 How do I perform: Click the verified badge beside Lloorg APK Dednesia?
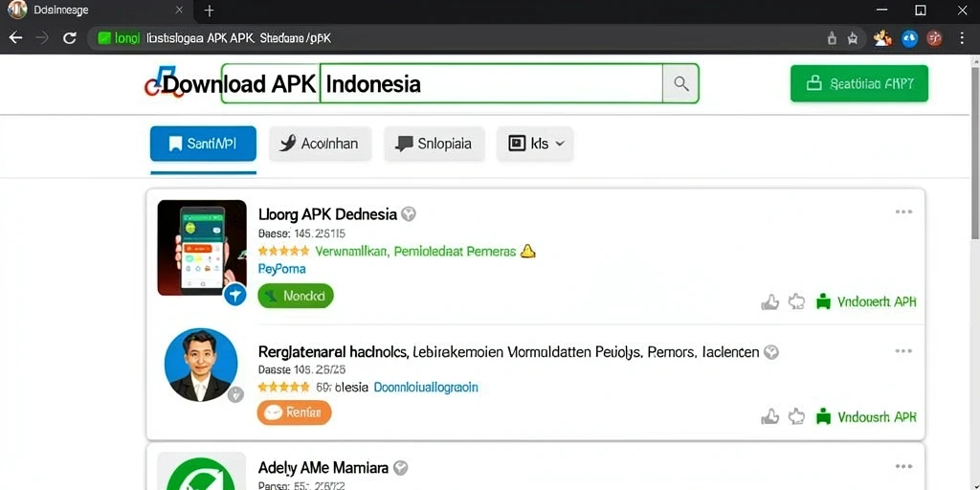pos(409,214)
